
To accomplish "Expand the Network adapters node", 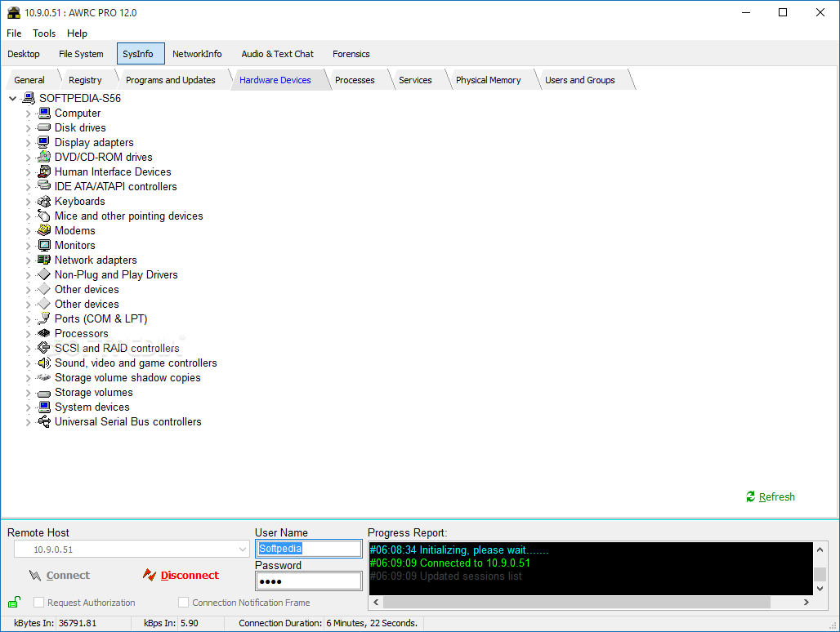I will [x=29, y=260].
